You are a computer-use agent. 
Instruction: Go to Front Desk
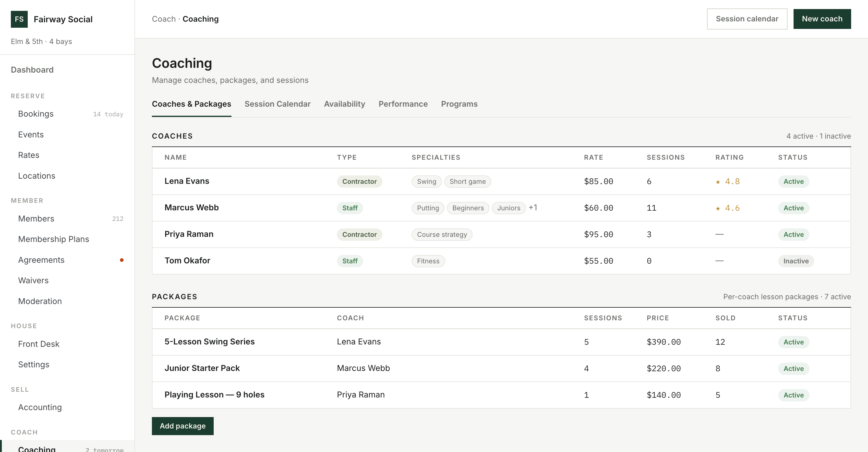tap(68, 344)
